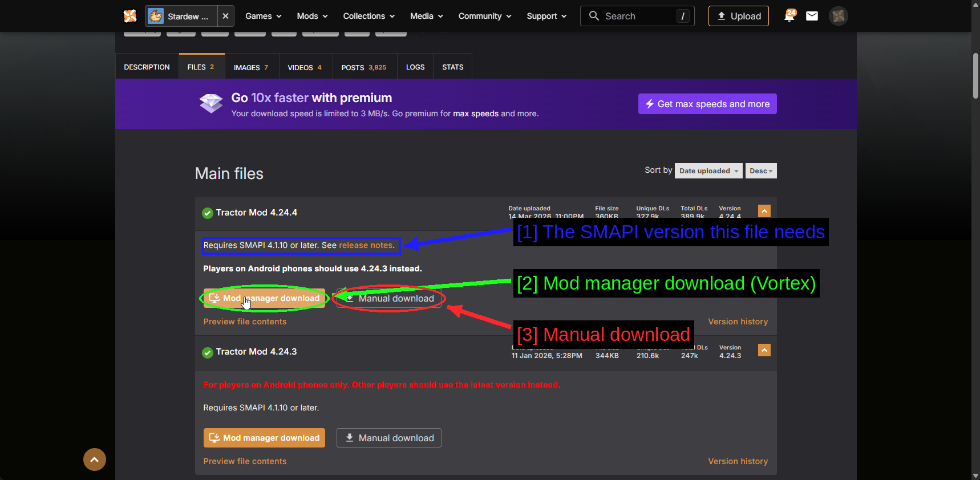Screen dimensions: 980x480
Task: Click the premium diamond icon
Action: 211,103
